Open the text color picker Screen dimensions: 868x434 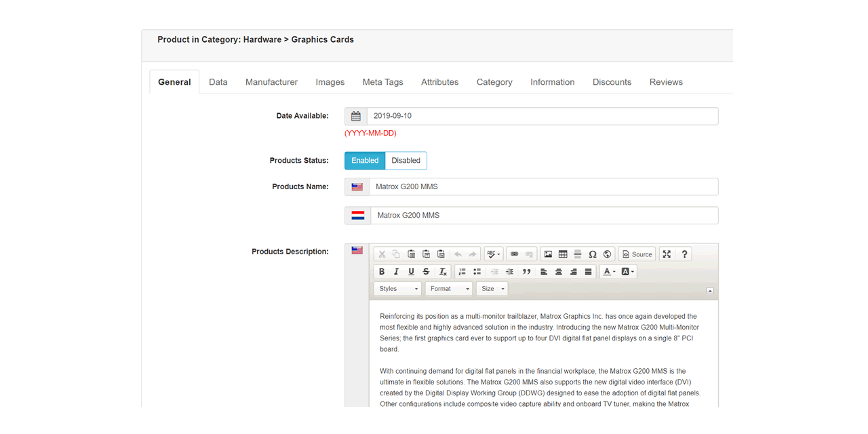click(609, 272)
